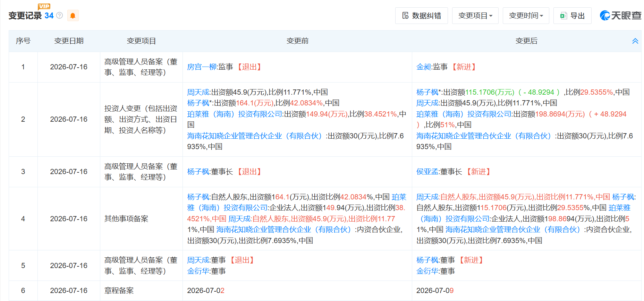
Task: Click the 变更记录 section title
Action: 25,16
